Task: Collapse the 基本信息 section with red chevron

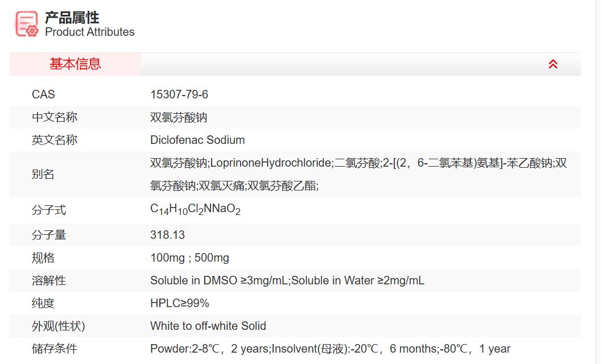Action: [553, 64]
